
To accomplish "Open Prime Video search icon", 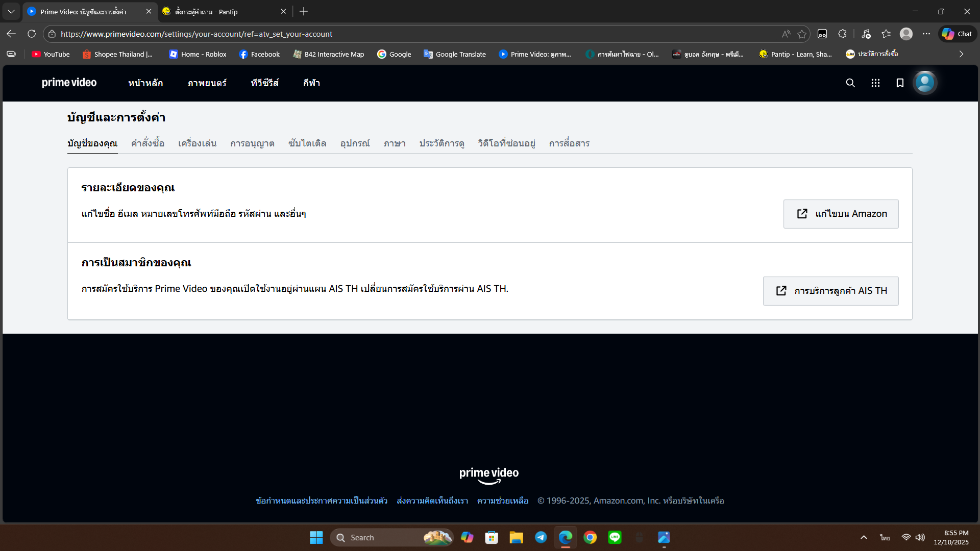I will click(850, 83).
